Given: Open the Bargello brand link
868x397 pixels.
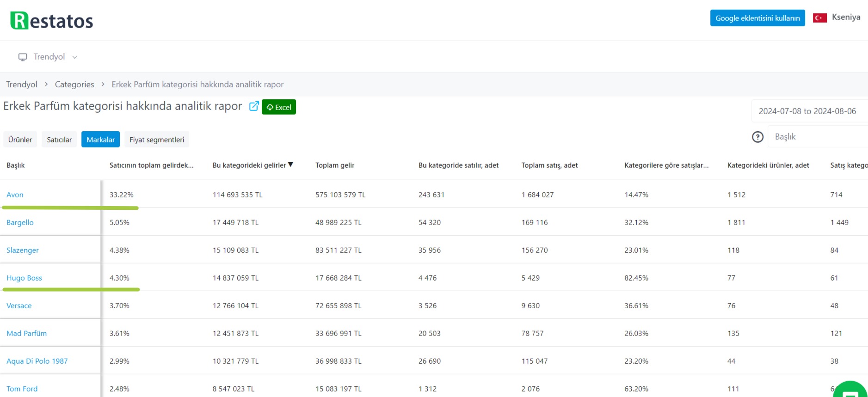Looking at the screenshot, I should [20, 222].
